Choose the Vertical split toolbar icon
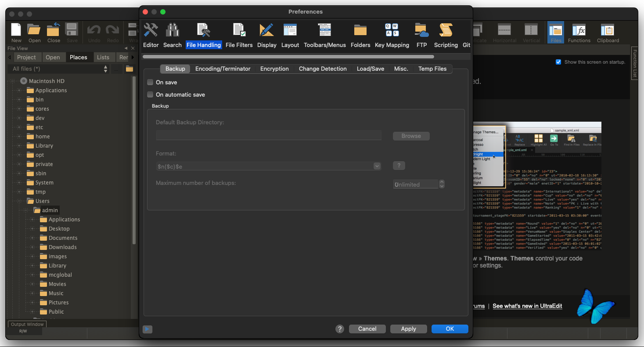This screenshot has height=347, width=644. (x=531, y=33)
